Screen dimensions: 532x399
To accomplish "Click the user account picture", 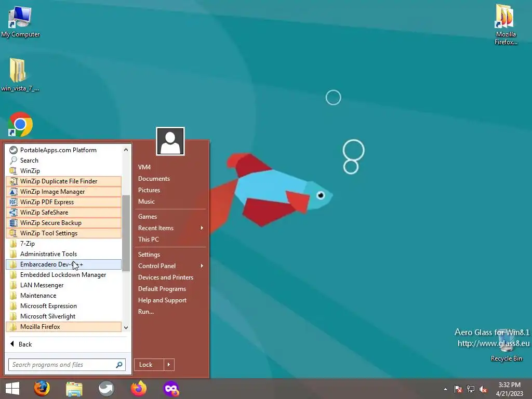I will point(170,141).
